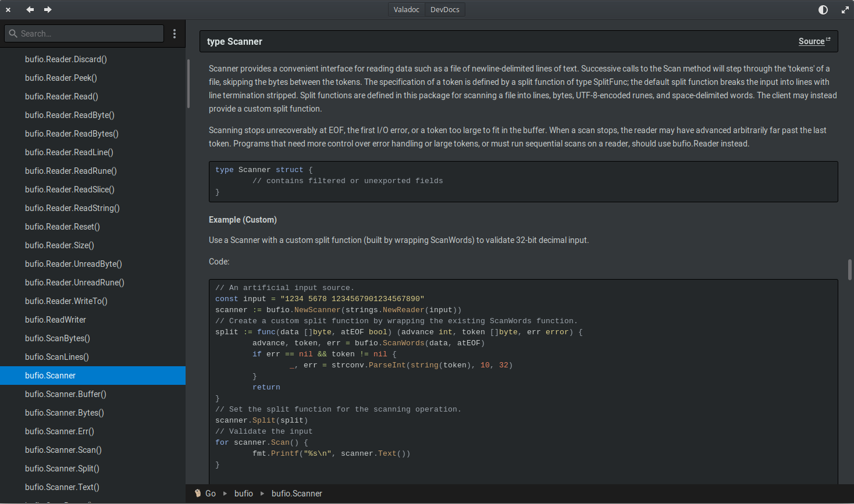Viewport: 854px width, 504px height.
Task: Open bufio.Reader.Reset() entry
Action: click(93, 227)
